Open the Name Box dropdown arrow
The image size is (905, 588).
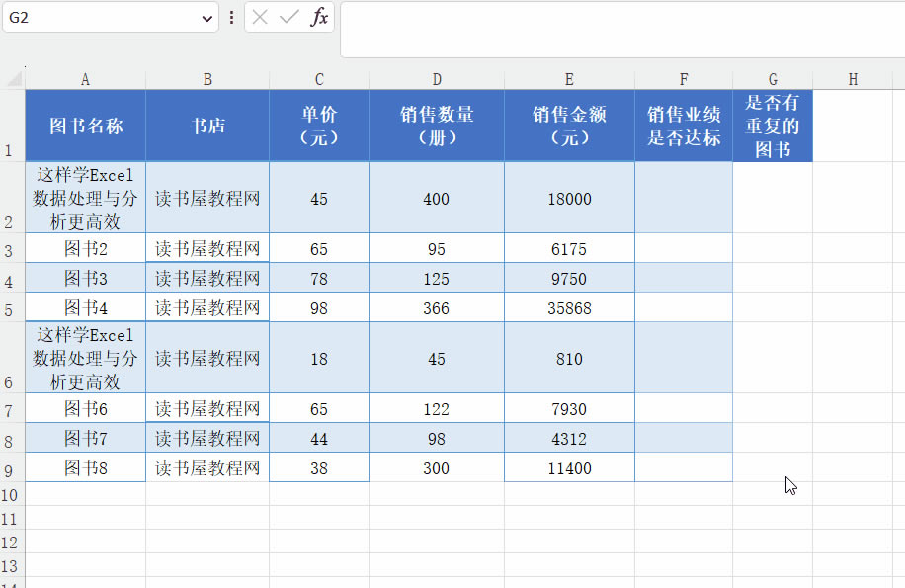click(205, 17)
